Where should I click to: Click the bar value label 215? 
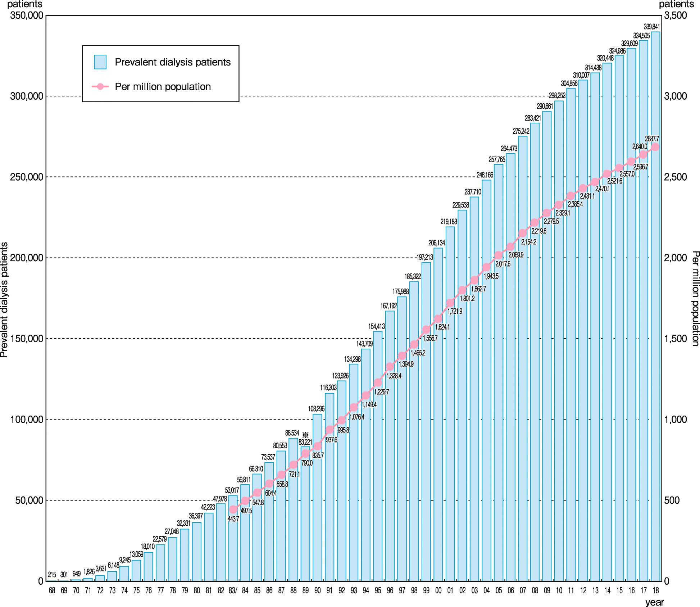coord(52,575)
